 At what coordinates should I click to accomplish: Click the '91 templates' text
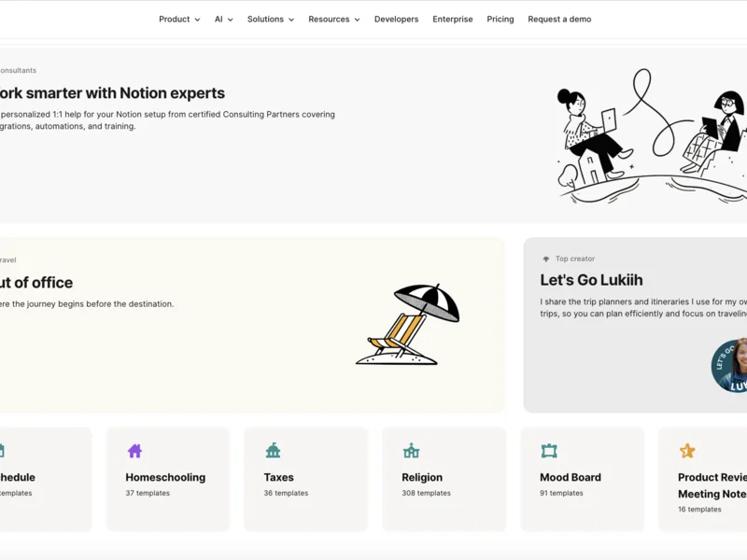pyautogui.click(x=561, y=493)
